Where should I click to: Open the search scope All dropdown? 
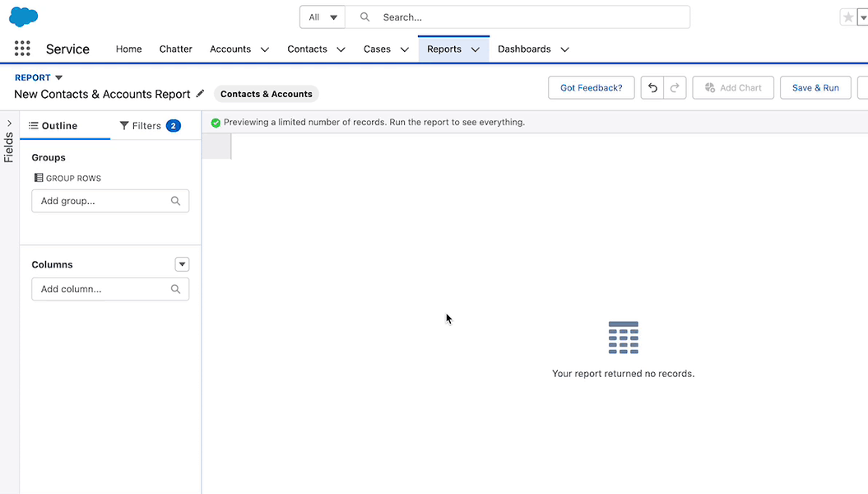pyautogui.click(x=323, y=17)
